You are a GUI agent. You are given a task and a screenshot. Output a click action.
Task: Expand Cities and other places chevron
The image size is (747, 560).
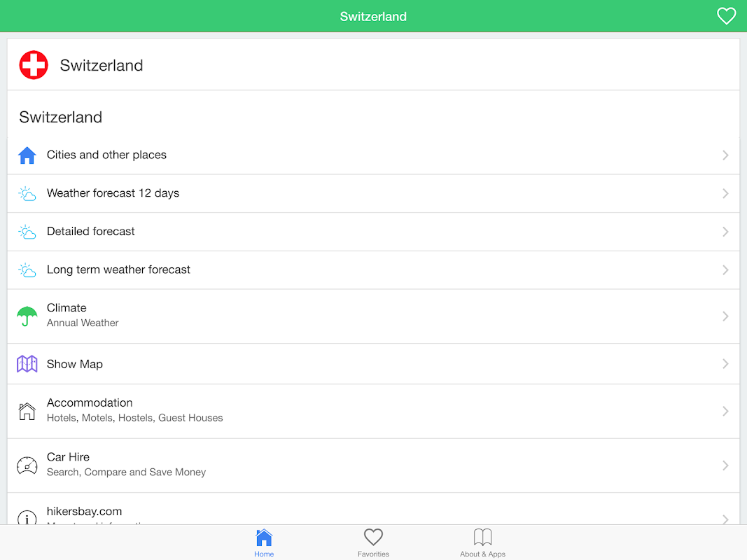point(725,155)
